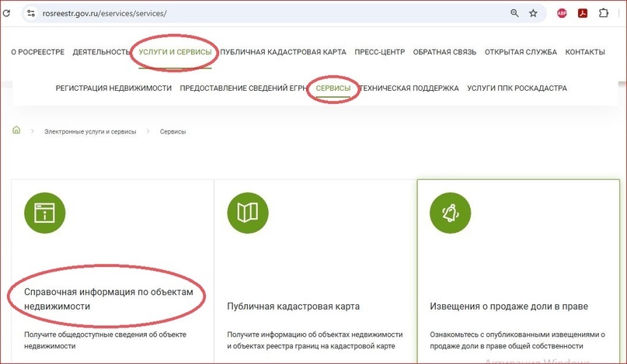Open the ДЕЯТЕЛЬНОСТЬ menu

[102, 52]
